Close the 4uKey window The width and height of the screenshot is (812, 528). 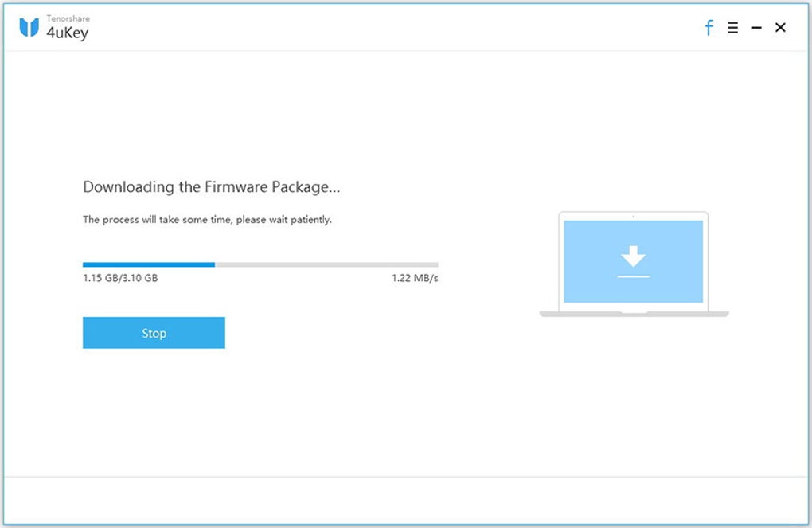coord(780,28)
